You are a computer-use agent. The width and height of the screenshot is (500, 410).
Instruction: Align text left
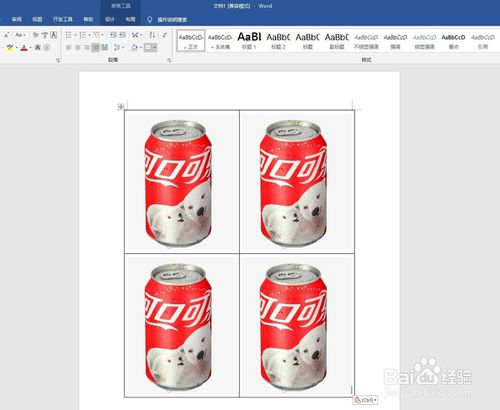pyautogui.click(x=69, y=48)
